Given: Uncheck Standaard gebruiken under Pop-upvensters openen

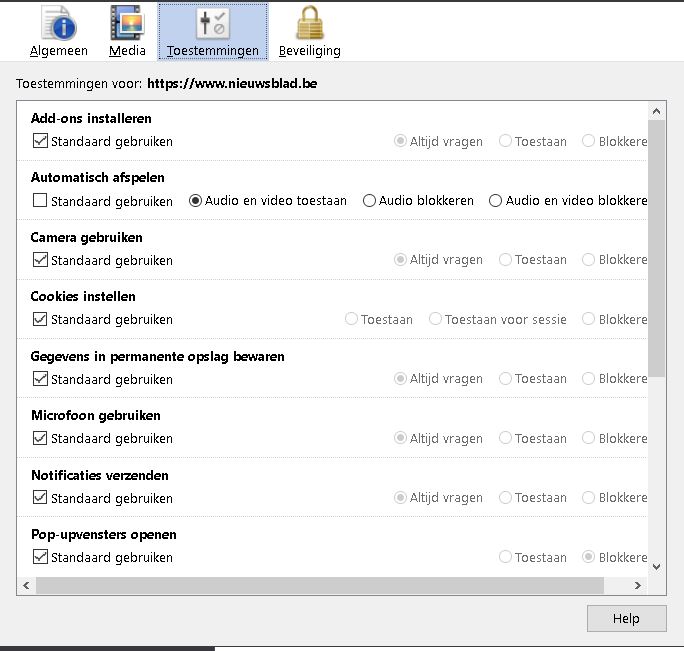Looking at the screenshot, I should click(41, 557).
